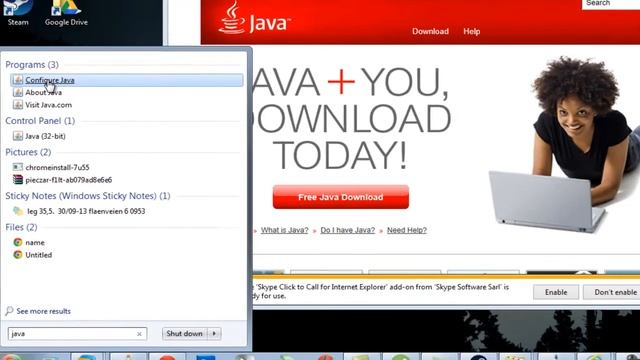Open the Help menu on Java site

(x=471, y=31)
